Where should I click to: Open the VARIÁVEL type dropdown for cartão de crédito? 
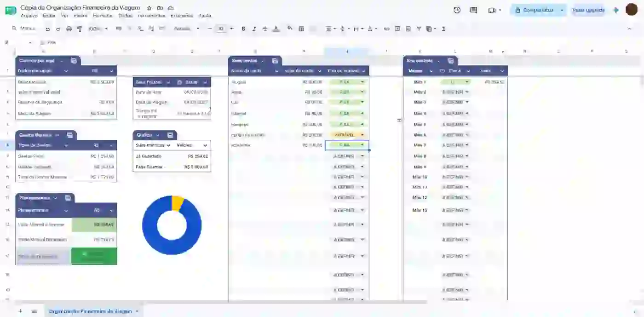[362, 135]
